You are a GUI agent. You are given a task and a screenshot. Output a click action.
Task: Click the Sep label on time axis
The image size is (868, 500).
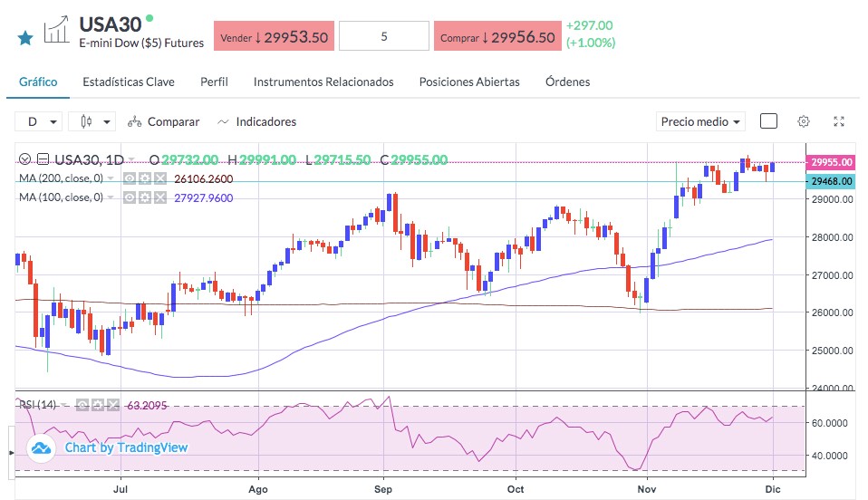click(x=383, y=489)
